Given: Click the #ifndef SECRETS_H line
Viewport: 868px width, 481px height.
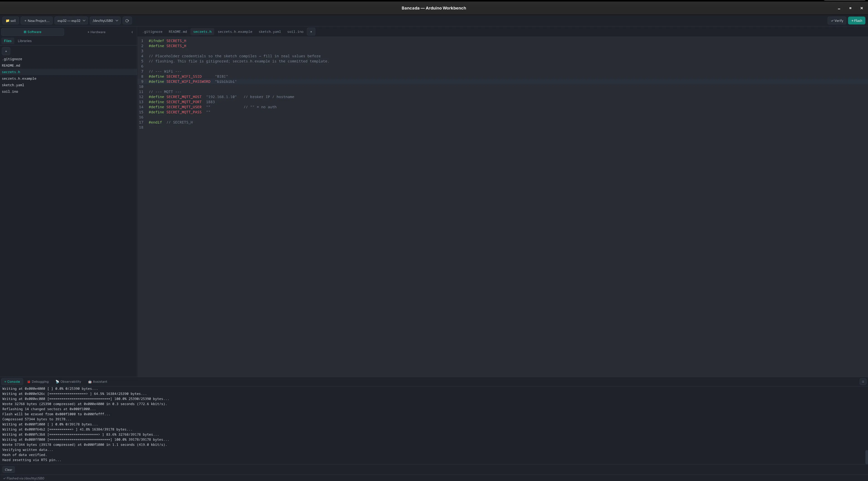Looking at the screenshot, I should pyautogui.click(x=167, y=41).
